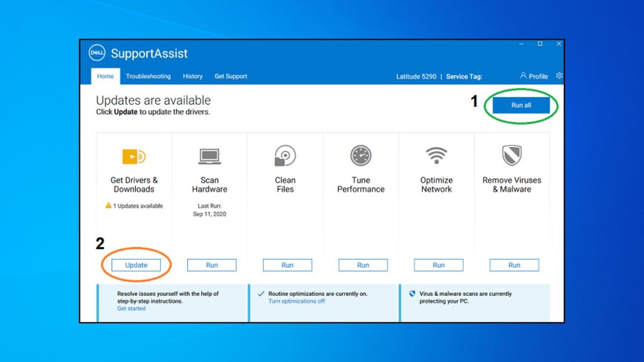Screen dimensions: 644x362
Task: Click the 'Scan Hardware' label
Action: 210,184
